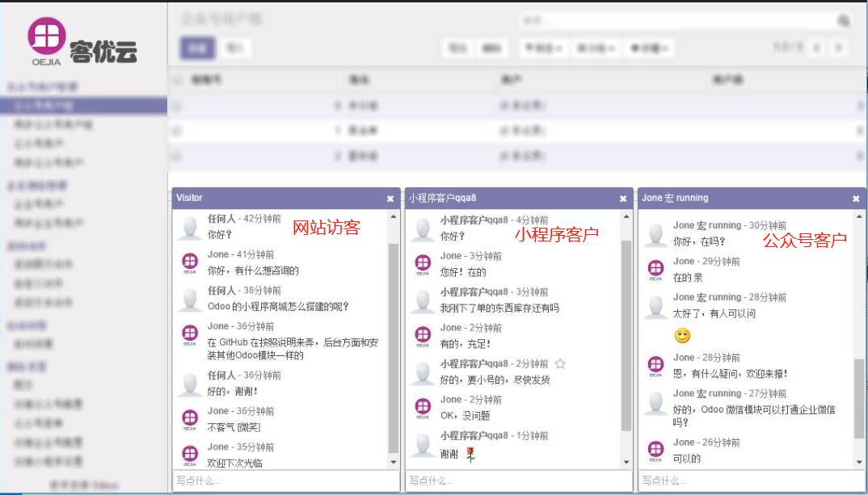Click OEJIA avatar beside '您好！在的'
Screen dimensions: 868x495
423,264
